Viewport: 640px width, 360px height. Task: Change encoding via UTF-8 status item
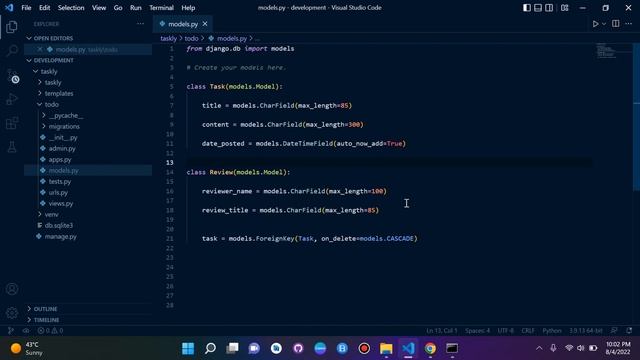[x=505, y=331]
